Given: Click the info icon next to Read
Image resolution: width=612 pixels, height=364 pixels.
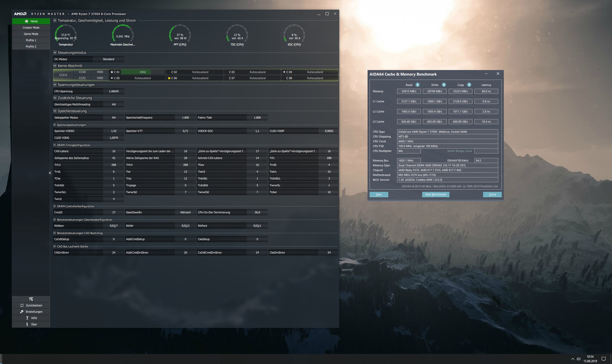Looking at the screenshot, I should tap(418, 85).
